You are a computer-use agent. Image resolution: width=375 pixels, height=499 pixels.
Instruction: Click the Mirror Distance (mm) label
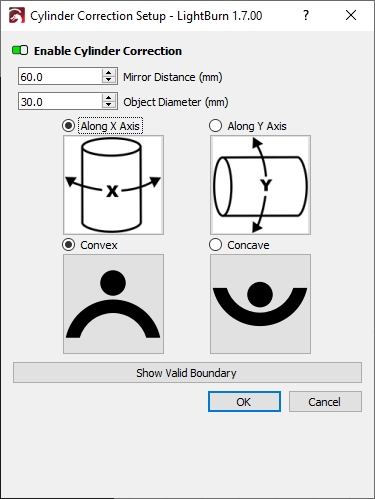pos(173,77)
